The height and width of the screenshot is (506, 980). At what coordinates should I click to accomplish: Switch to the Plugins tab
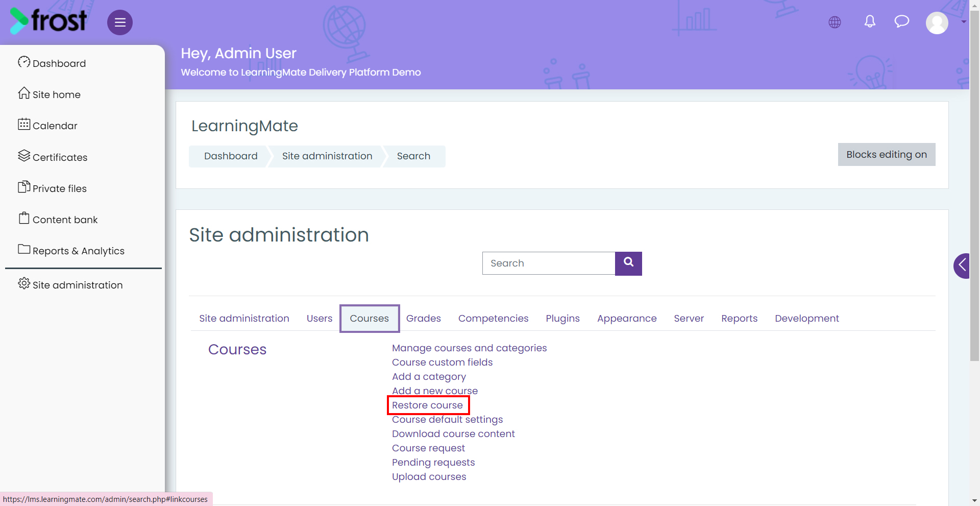[563, 319]
